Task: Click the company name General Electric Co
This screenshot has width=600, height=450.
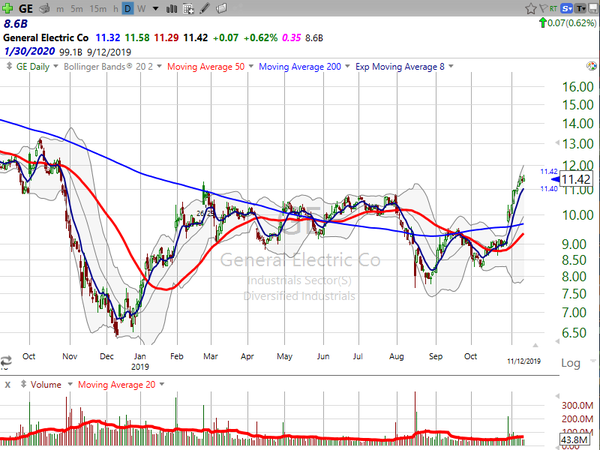Action: point(46,38)
